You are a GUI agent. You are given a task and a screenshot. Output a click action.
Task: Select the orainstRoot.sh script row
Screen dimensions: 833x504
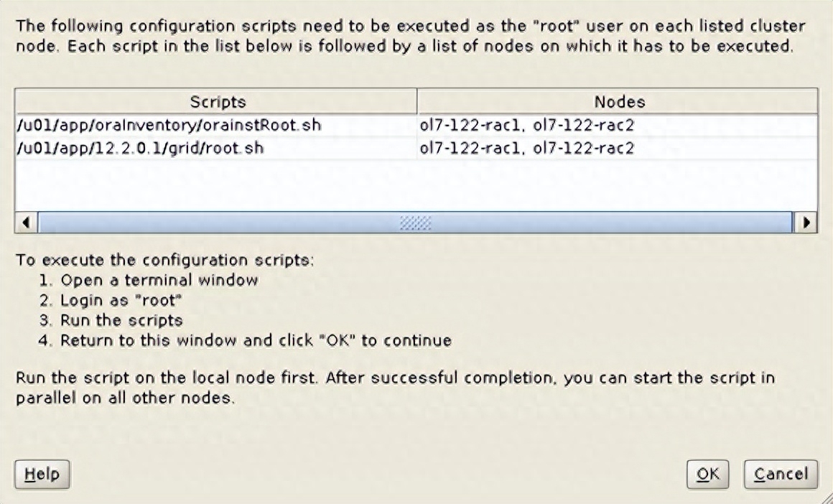tap(169, 126)
